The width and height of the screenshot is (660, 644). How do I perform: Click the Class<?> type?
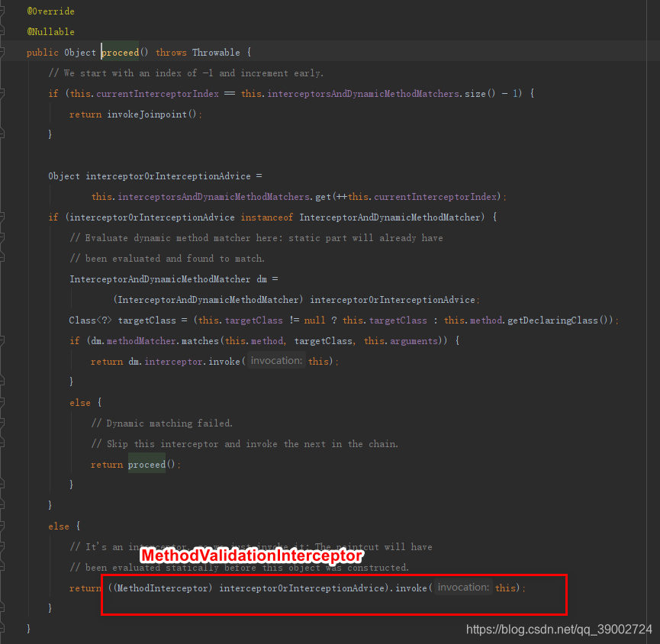pyautogui.click(x=91, y=320)
